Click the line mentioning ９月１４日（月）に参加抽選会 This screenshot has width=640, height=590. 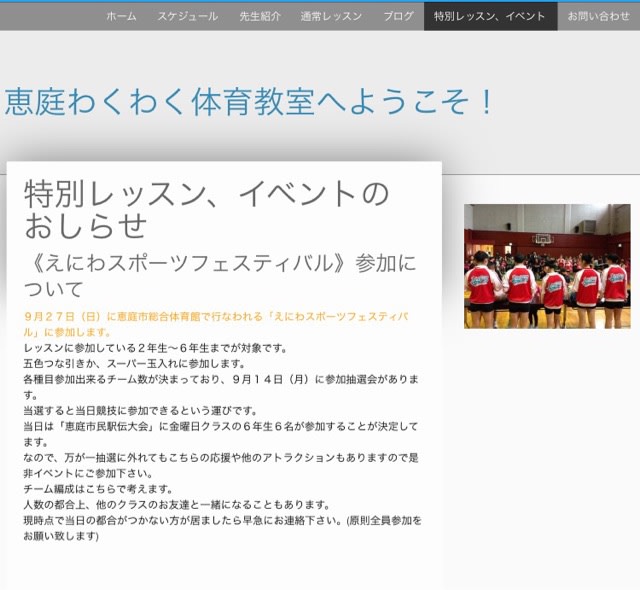221,387
